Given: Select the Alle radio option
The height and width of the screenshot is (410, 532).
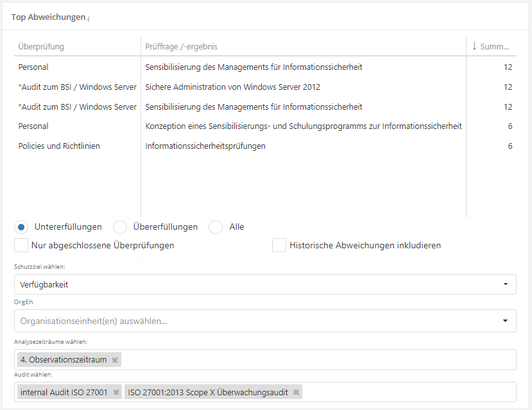Looking at the screenshot, I should point(216,227).
